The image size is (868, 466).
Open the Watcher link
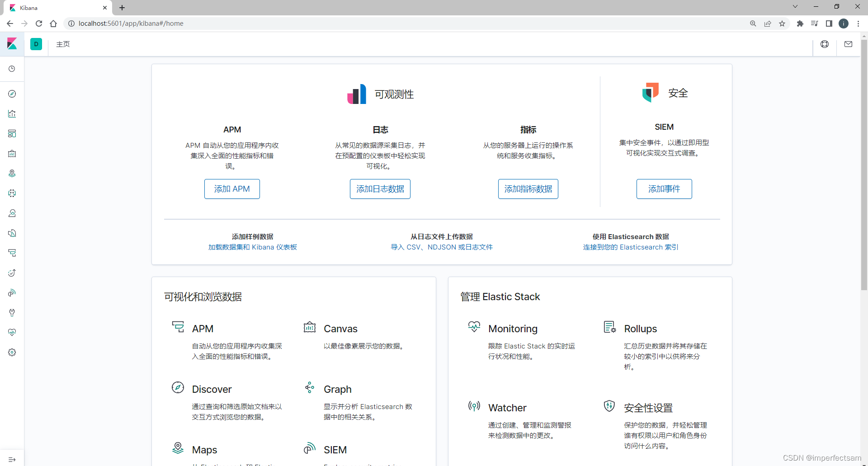(507, 408)
